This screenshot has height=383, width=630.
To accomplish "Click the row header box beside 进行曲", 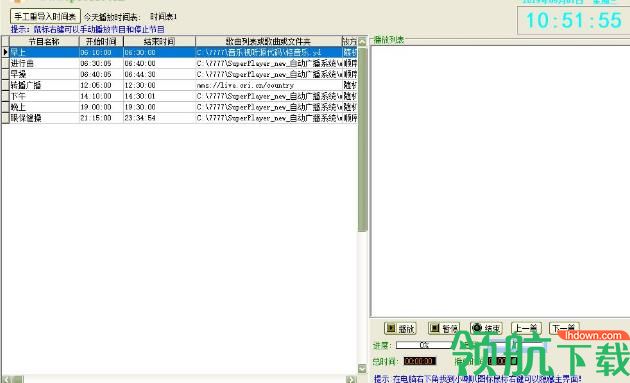I will click(x=5, y=63).
